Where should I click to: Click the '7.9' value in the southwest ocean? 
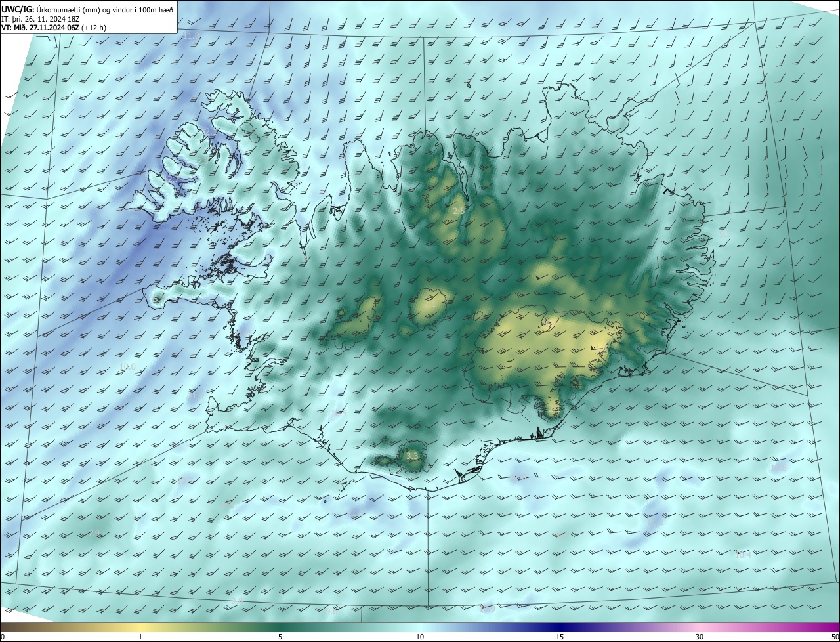coord(94,534)
